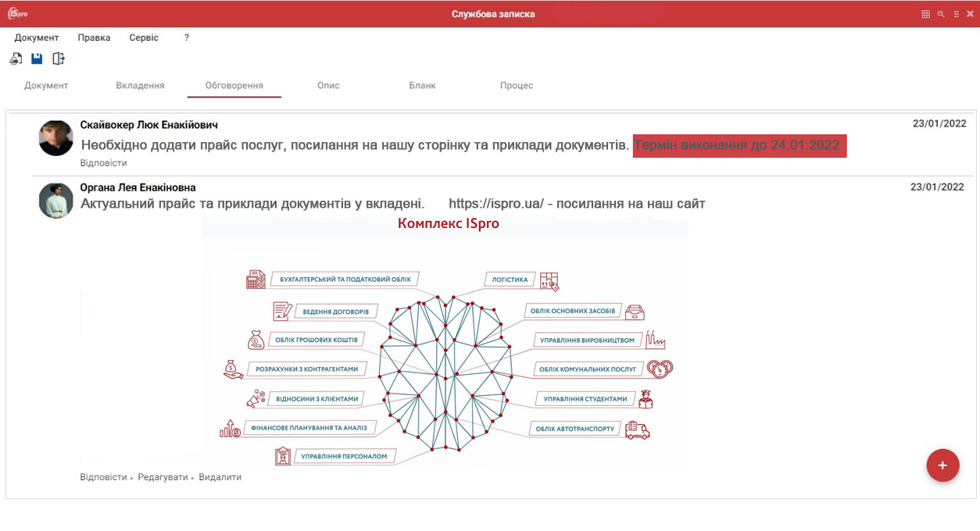
Task: Click avatar of Органа Лея Енакіновна
Action: (55, 201)
